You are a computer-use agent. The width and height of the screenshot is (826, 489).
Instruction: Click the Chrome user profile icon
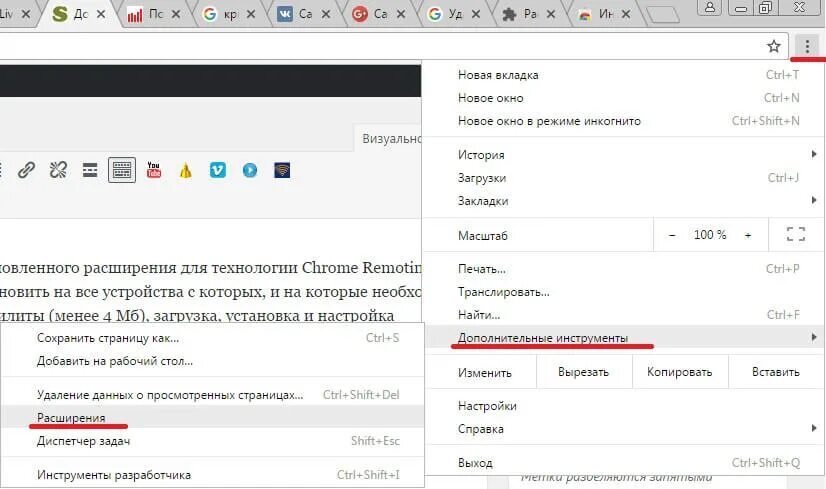710,7
